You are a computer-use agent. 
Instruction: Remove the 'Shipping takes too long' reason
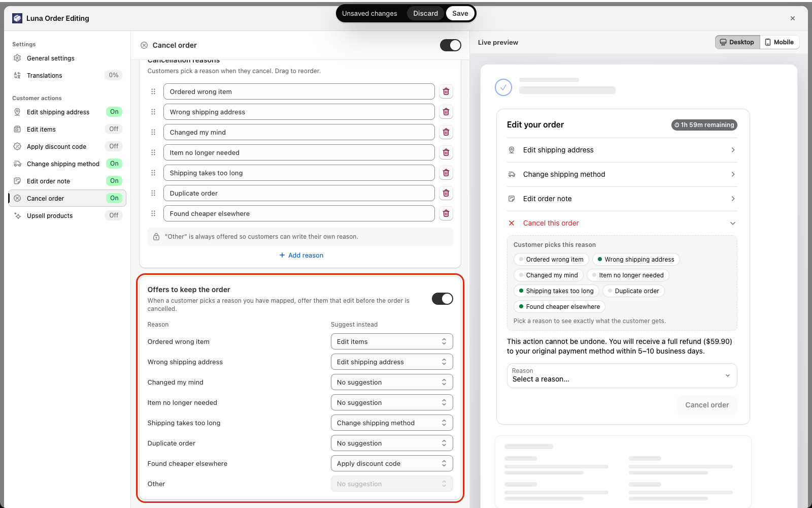pos(446,173)
